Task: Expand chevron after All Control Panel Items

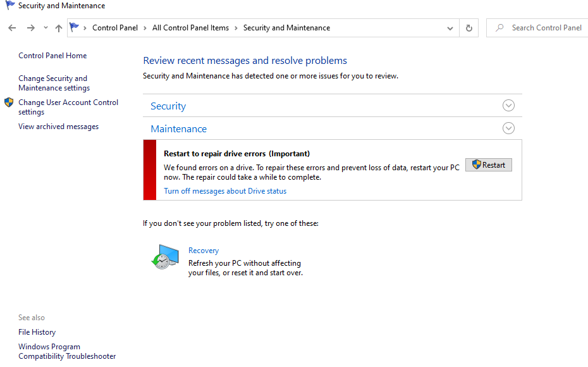Action: coord(236,28)
